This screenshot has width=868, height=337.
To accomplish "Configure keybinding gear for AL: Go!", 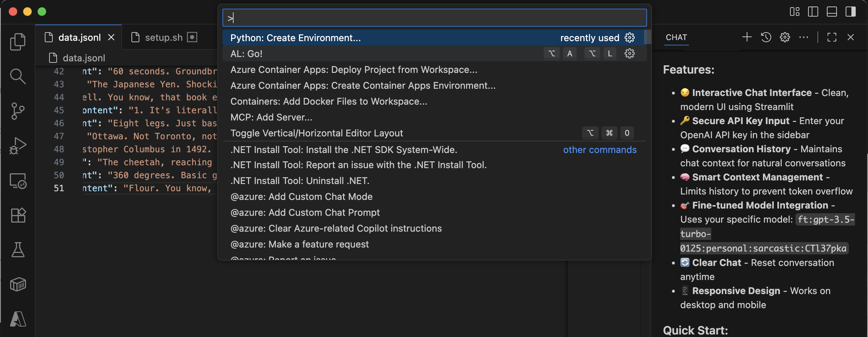I will pos(629,54).
